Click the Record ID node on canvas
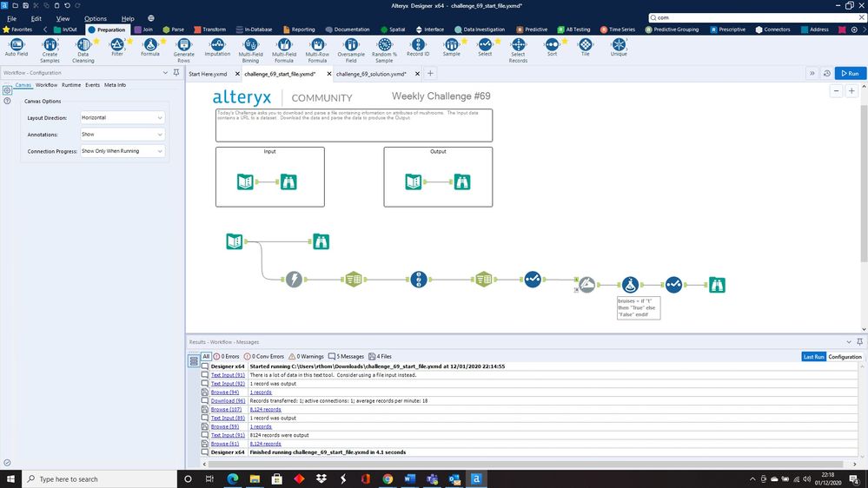The width and height of the screenshot is (868, 488). 419,280
